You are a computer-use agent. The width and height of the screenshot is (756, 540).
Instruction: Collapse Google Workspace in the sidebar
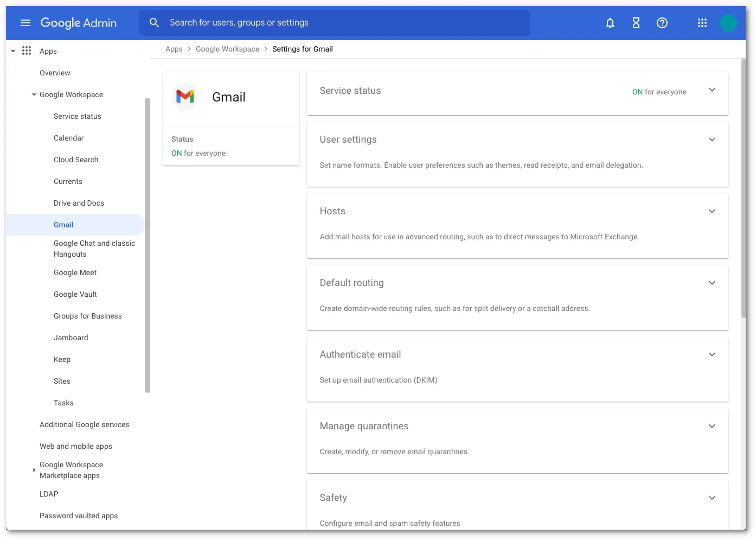point(34,94)
